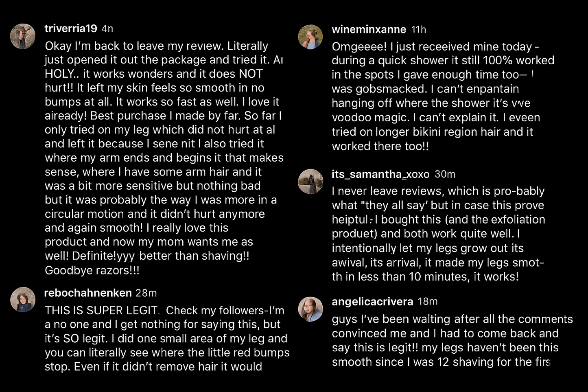This screenshot has height=392, width=588.
Task: Click angelicacrivera's avatar image
Action: click(310, 309)
